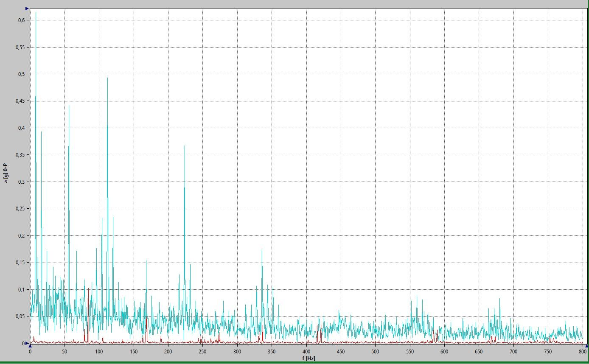Screen dimensions: 589x364
Task: Click the 'a [g] 0-P' vertical axis label
Action: [x=6, y=173]
